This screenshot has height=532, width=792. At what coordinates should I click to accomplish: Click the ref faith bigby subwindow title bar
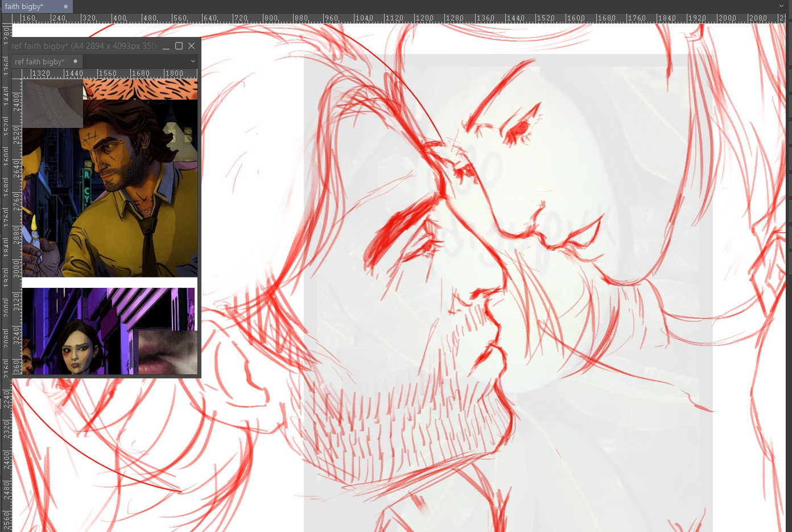[x=85, y=46]
